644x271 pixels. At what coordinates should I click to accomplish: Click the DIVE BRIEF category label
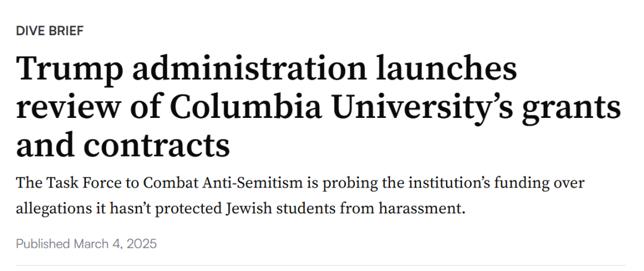[49, 31]
